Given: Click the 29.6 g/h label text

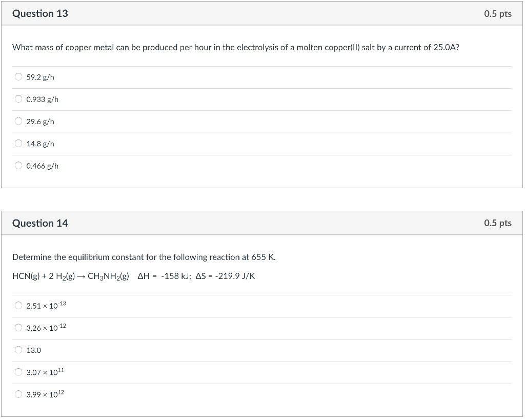Looking at the screenshot, I should tap(40, 122).
